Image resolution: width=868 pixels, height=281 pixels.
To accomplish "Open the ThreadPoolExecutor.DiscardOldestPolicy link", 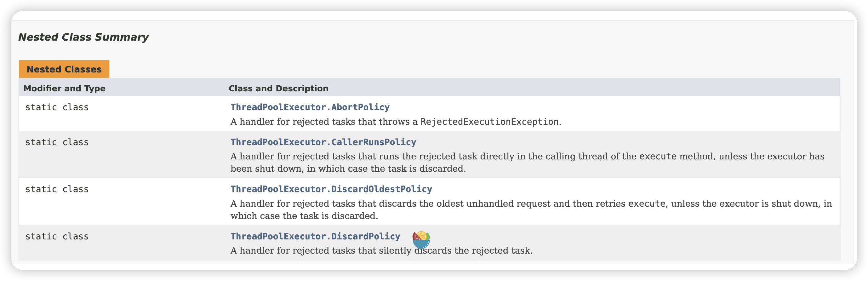I will [331, 189].
